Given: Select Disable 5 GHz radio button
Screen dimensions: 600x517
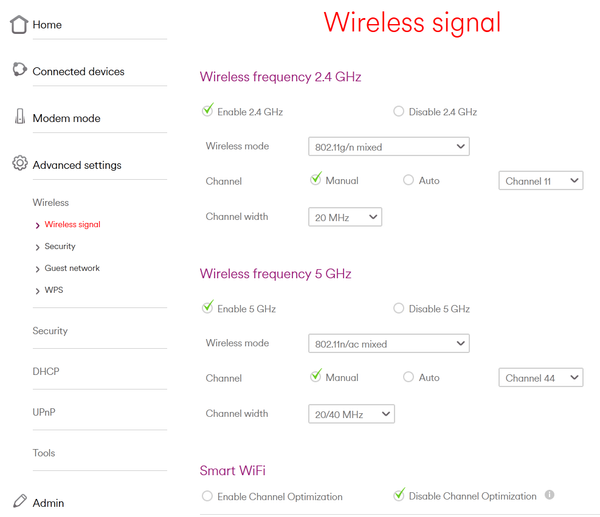Looking at the screenshot, I should pyautogui.click(x=399, y=309).
